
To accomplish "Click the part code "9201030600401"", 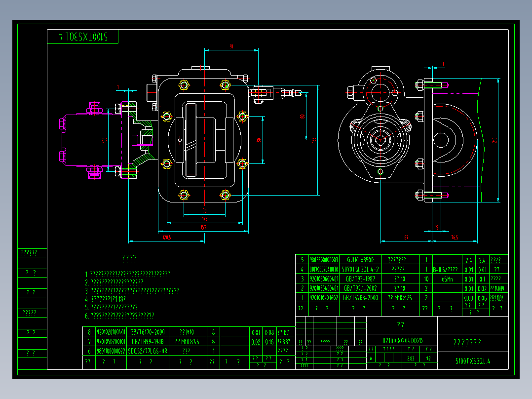I will pos(324,279).
